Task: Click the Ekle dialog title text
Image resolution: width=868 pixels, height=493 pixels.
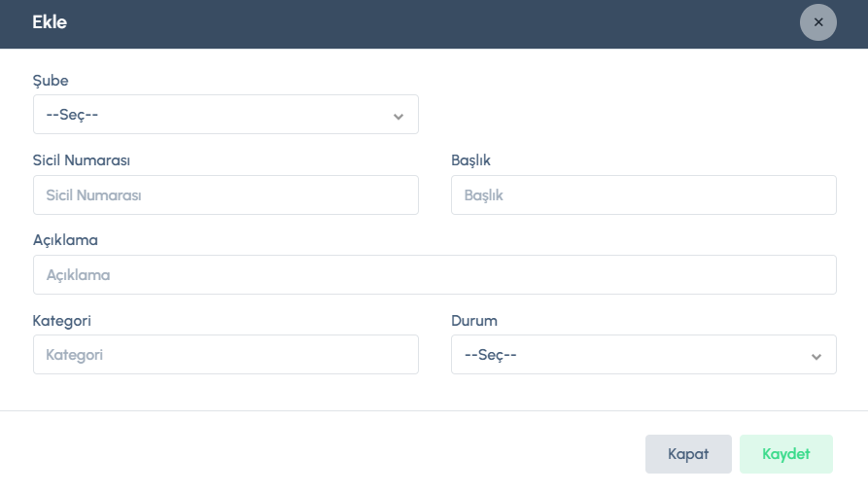Action: pyautogui.click(x=50, y=22)
